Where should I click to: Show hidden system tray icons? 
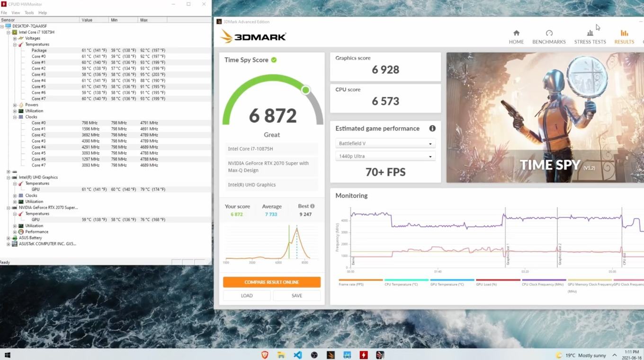click(614, 355)
